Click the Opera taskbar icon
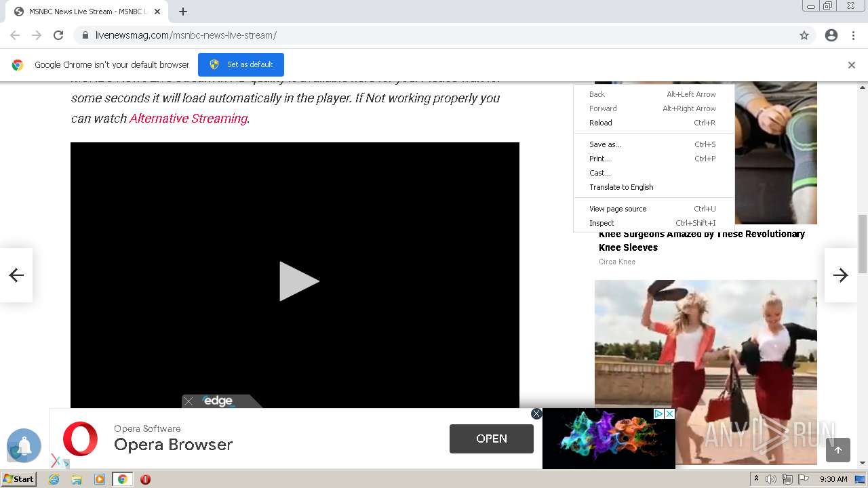The image size is (868, 488). [145, 479]
